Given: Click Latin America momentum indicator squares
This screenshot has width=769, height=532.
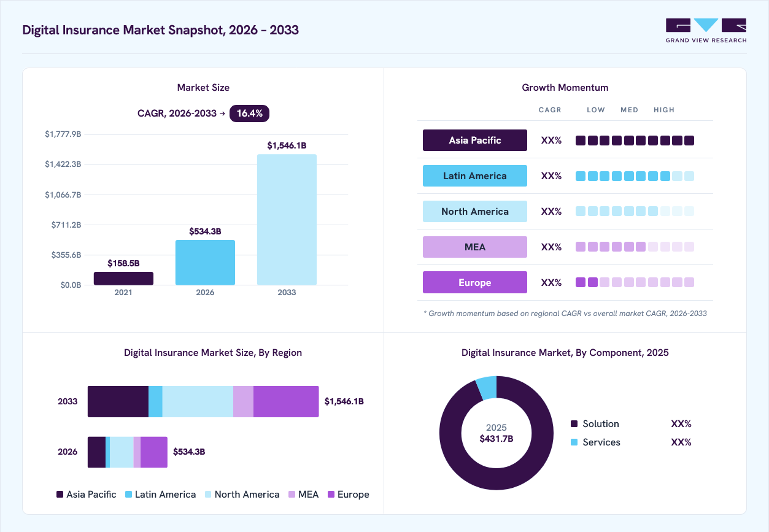Looking at the screenshot, I should tap(635, 176).
